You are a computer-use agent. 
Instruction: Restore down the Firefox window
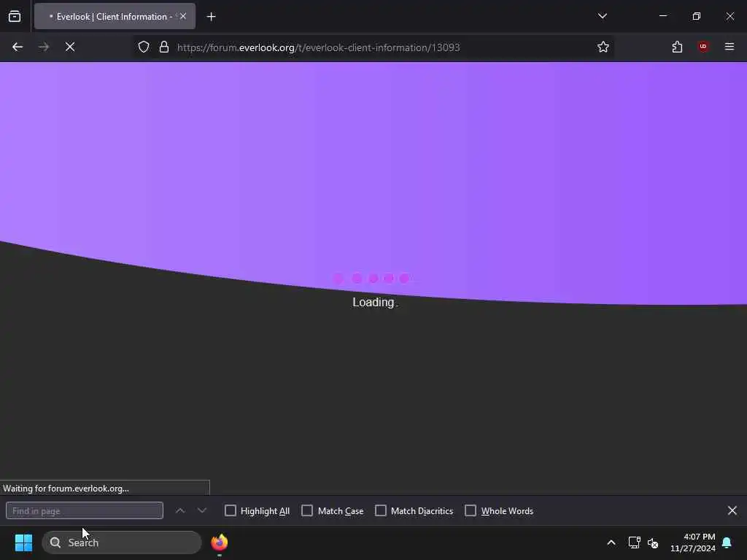click(696, 16)
